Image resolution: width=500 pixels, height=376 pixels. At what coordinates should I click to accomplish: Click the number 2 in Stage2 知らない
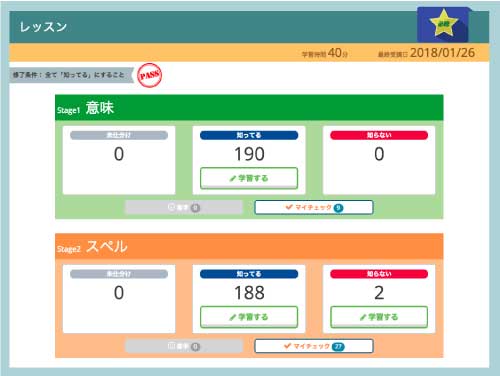379,293
